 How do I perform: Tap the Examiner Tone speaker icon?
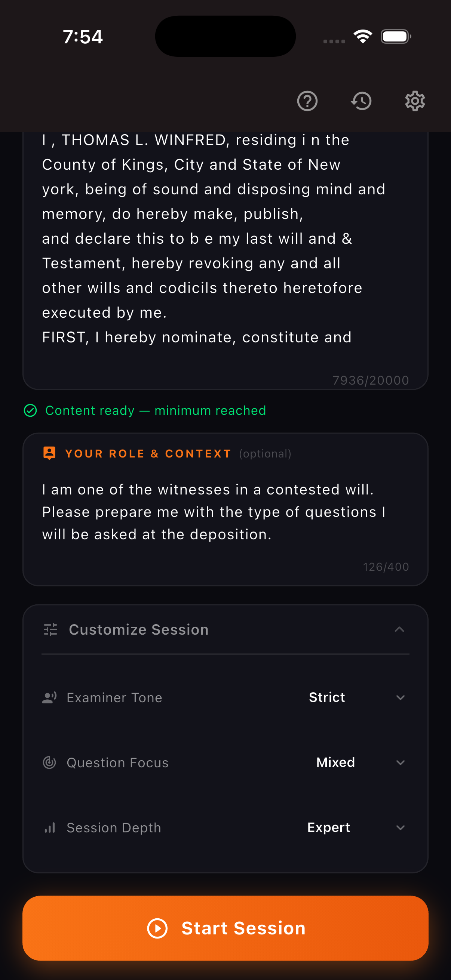pos(49,697)
